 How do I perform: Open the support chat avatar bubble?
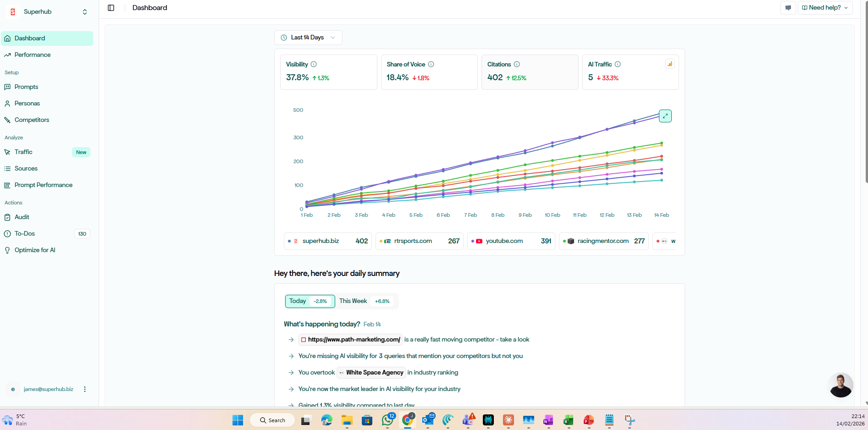coord(841,385)
